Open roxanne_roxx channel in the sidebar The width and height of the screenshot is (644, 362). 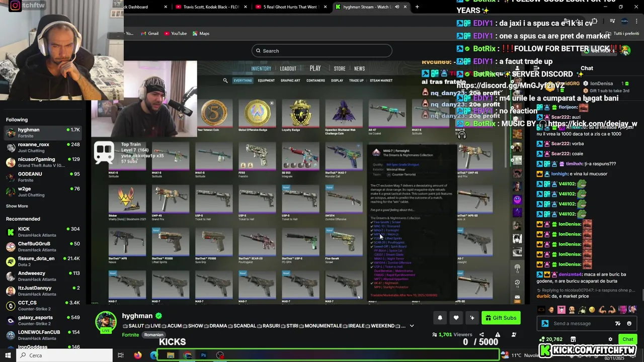click(43, 147)
